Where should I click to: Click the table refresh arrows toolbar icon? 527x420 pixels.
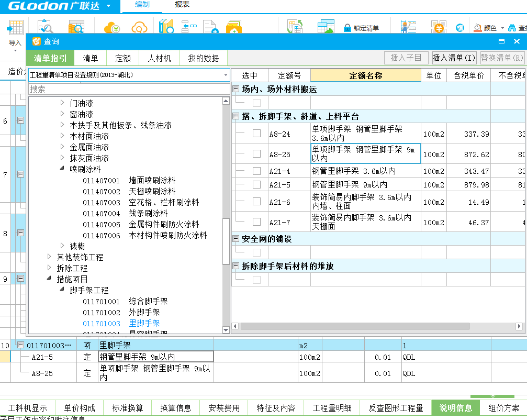coord(295,26)
